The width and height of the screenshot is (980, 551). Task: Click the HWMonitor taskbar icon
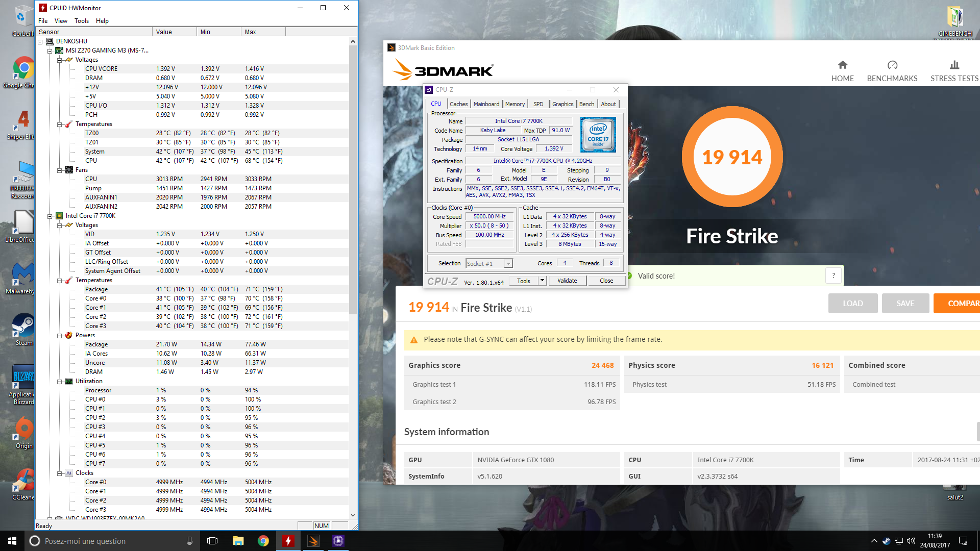click(x=288, y=541)
